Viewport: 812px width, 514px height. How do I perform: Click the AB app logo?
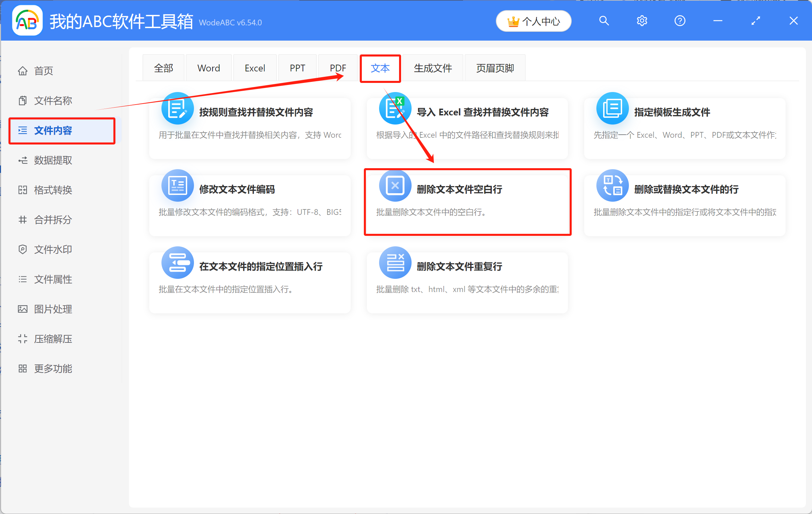tap(27, 21)
